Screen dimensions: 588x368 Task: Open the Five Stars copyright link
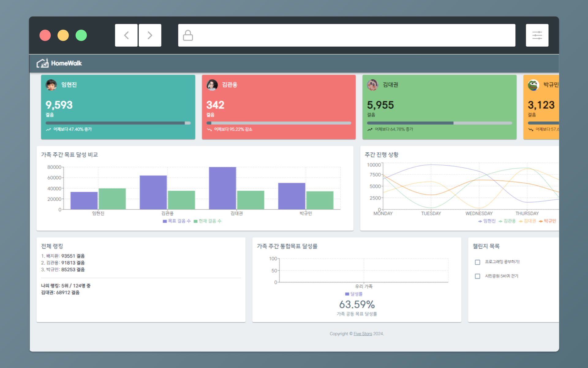click(x=363, y=334)
